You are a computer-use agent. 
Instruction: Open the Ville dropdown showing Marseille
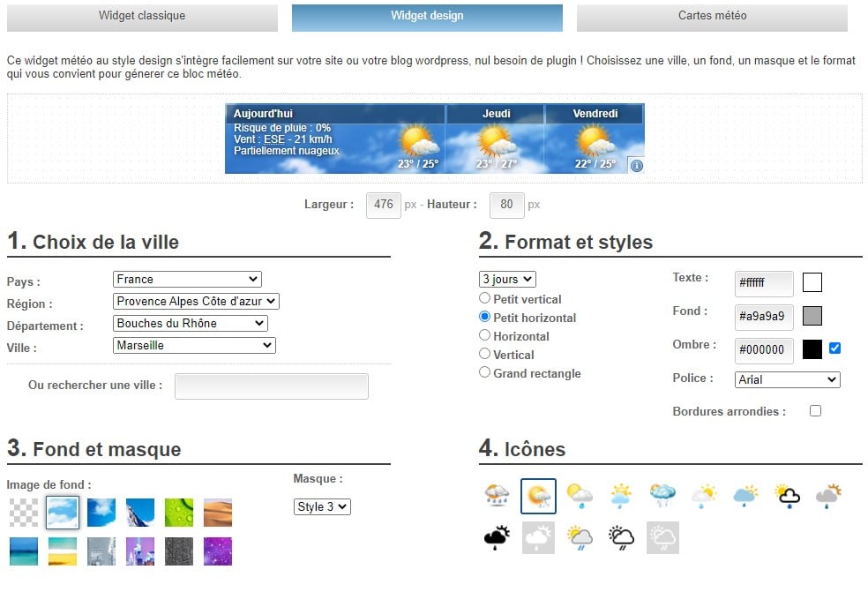pyautogui.click(x=194, y=346)
